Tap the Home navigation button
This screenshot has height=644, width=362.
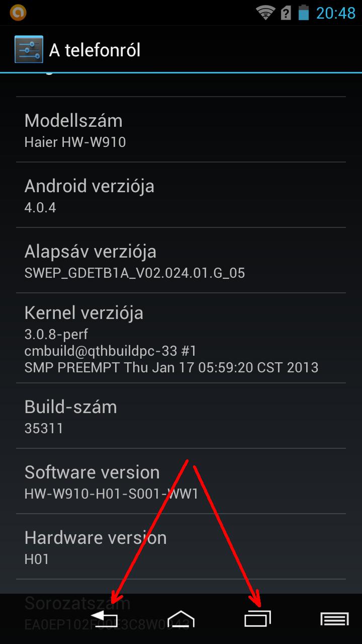[x=181, y=618]
